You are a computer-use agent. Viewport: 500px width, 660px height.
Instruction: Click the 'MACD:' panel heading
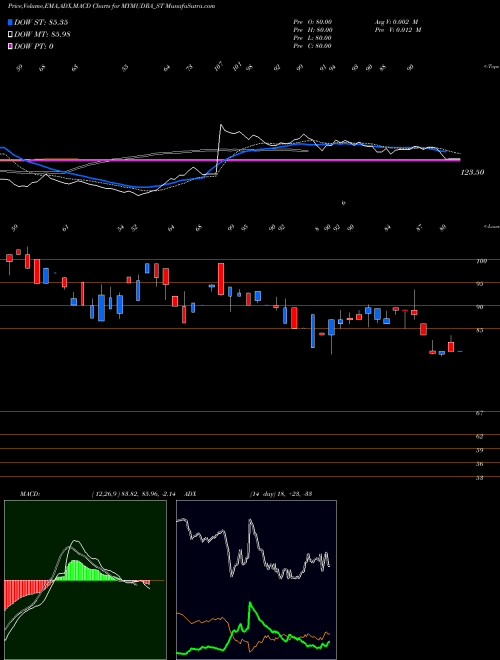(x=29, y=494)
